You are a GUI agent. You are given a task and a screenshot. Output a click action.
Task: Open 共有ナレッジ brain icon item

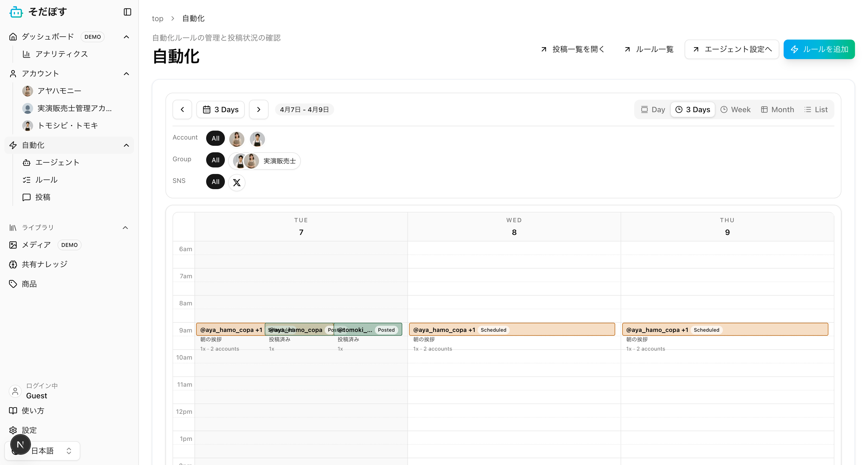[x=44, y=264]
